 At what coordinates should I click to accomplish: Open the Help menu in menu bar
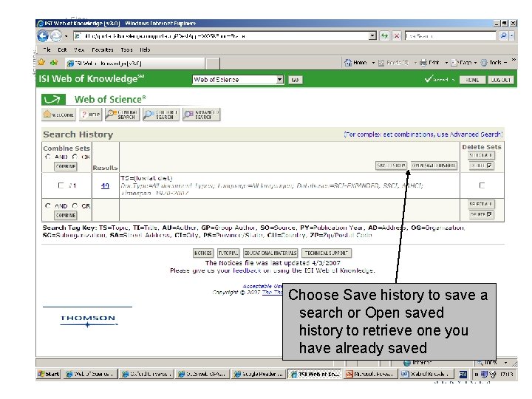pos(145,50)
